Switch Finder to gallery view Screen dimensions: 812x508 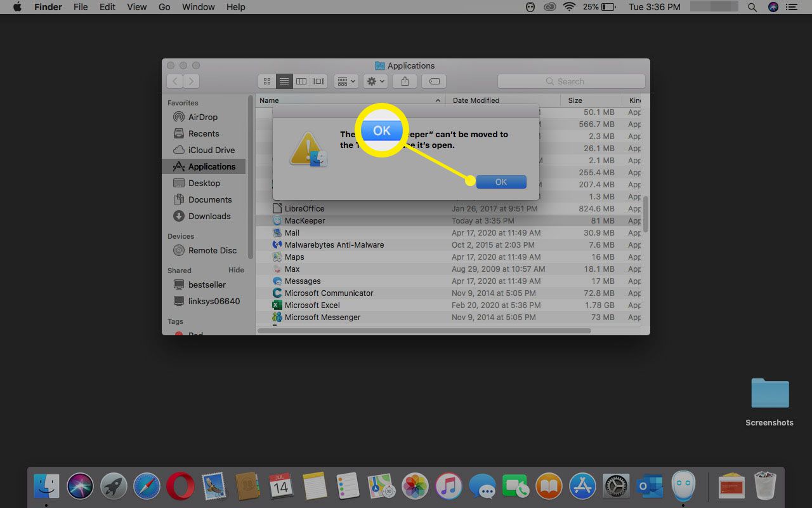point(318,81)
